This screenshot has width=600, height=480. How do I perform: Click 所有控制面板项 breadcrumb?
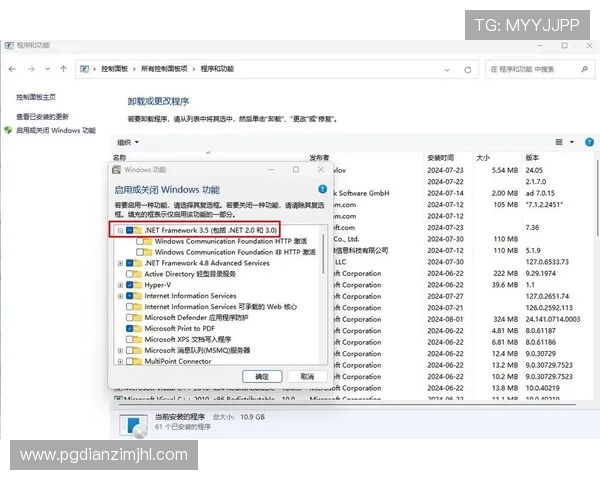pos(164,69)
